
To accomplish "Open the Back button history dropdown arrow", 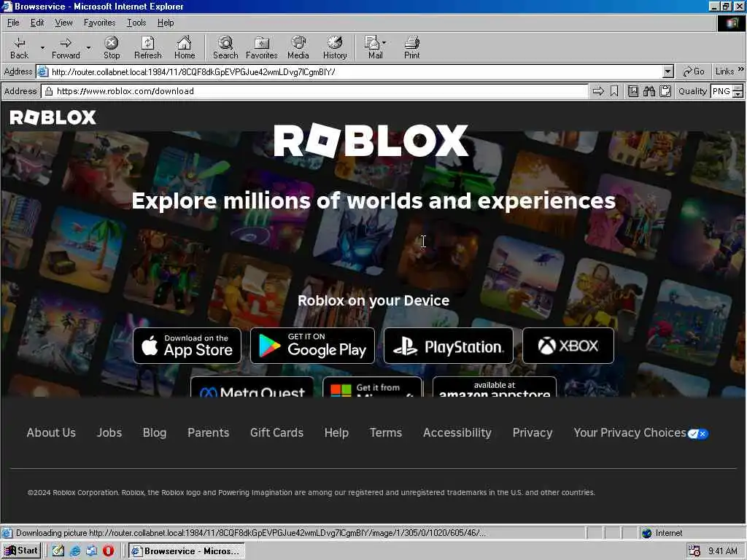I will (42, 47).
